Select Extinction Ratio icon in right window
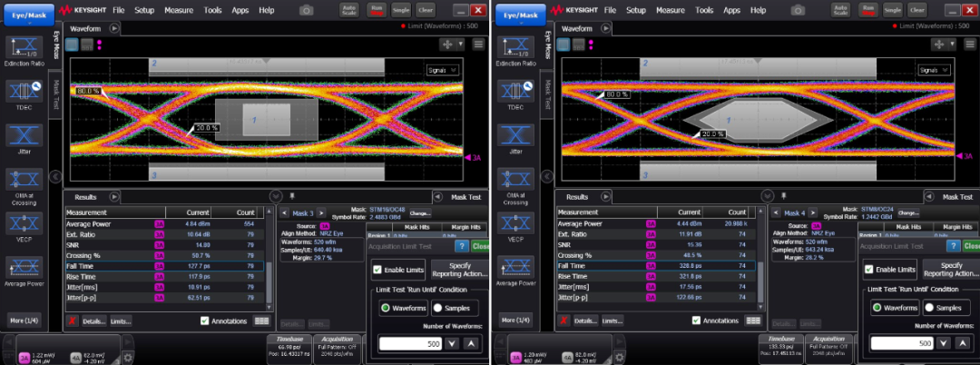 [515, 47]
